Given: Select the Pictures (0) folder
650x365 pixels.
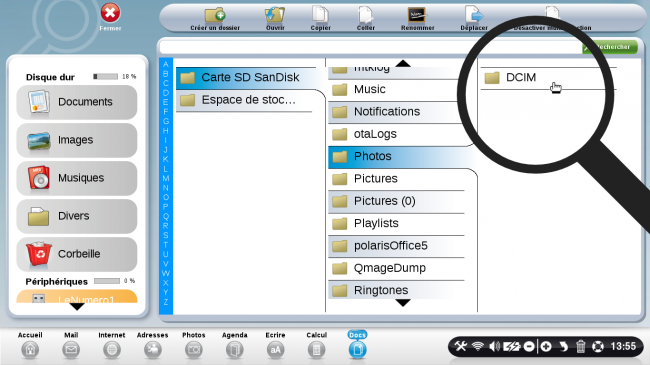Looking at the screenshot, I should click(396, 202).
